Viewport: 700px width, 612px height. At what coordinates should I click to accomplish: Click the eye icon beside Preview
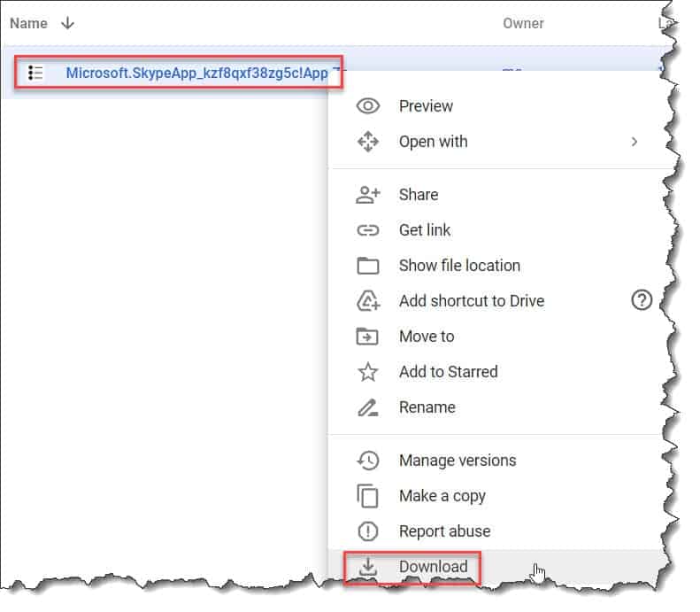pyautogui.click(x=368, y=106)
